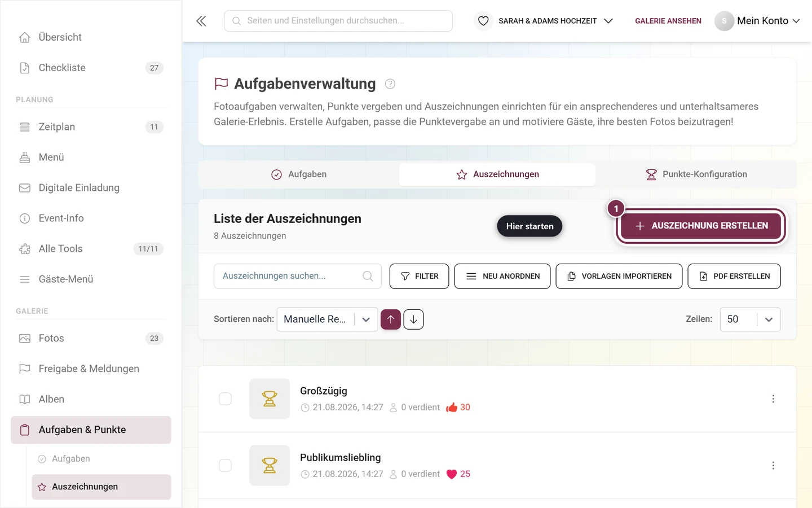Click the Aufgaben & Punkte clipboard icon
Image resolution: width=812 pixels, height=508 pixels.
click(x=25, y=430)
